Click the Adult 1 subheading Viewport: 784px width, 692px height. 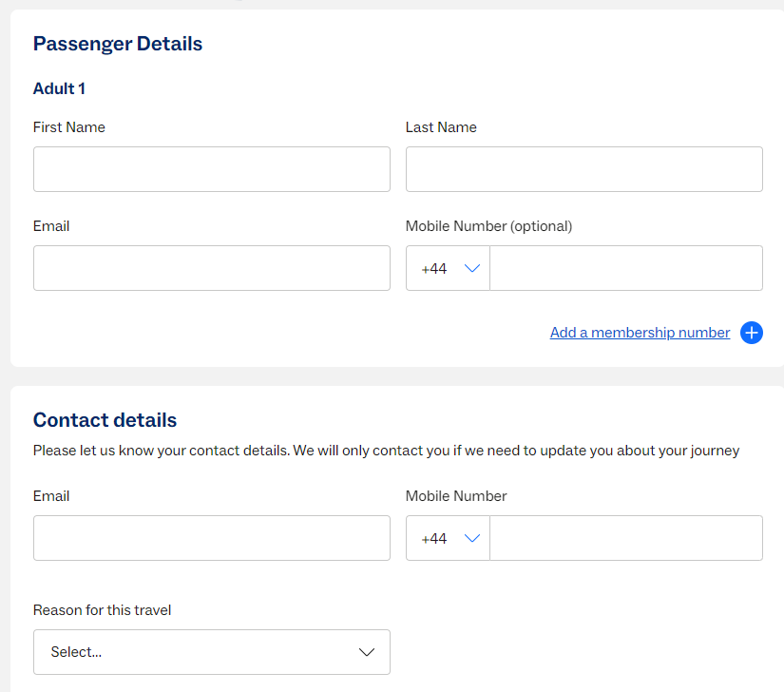tap(59, 88)
